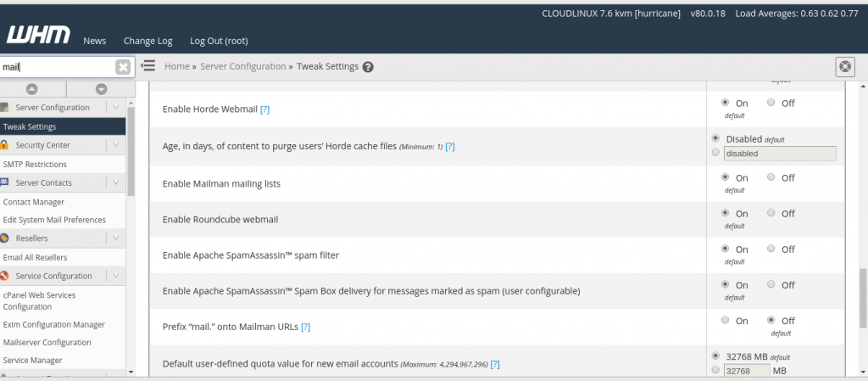Click main page scrollbar up arrow
This screenshot has width=868, height=381.
point(863,86)
